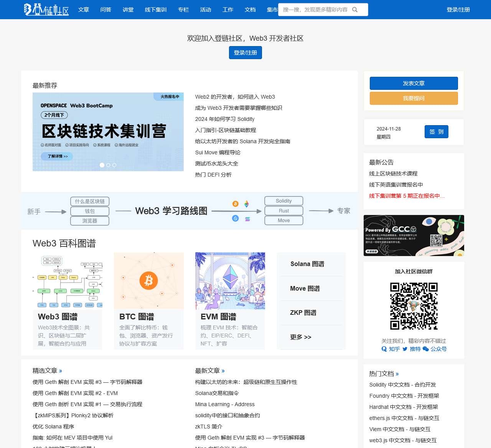491x448 pixels.
Task: Click the Ethereum diamond icon in the roadmap banner
Action: click(x=247, y=204)
